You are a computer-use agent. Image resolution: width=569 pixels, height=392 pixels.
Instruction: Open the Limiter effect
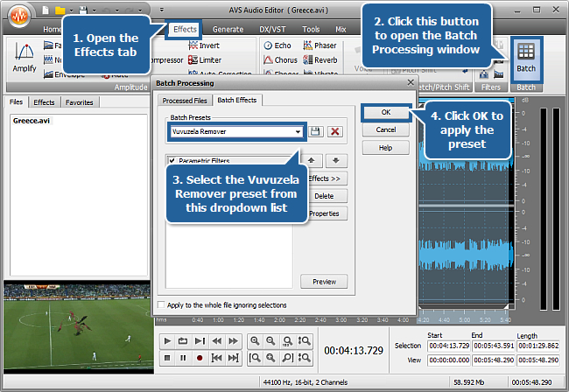[205, 60]
